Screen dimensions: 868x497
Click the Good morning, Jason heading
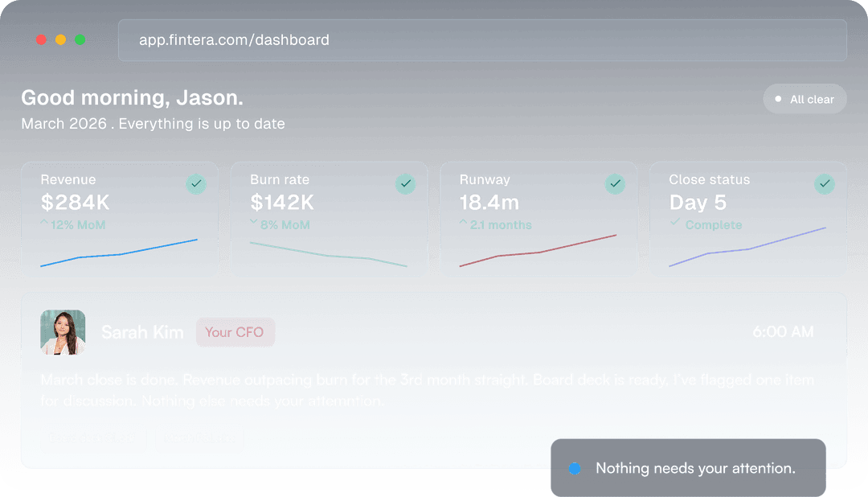133,97
